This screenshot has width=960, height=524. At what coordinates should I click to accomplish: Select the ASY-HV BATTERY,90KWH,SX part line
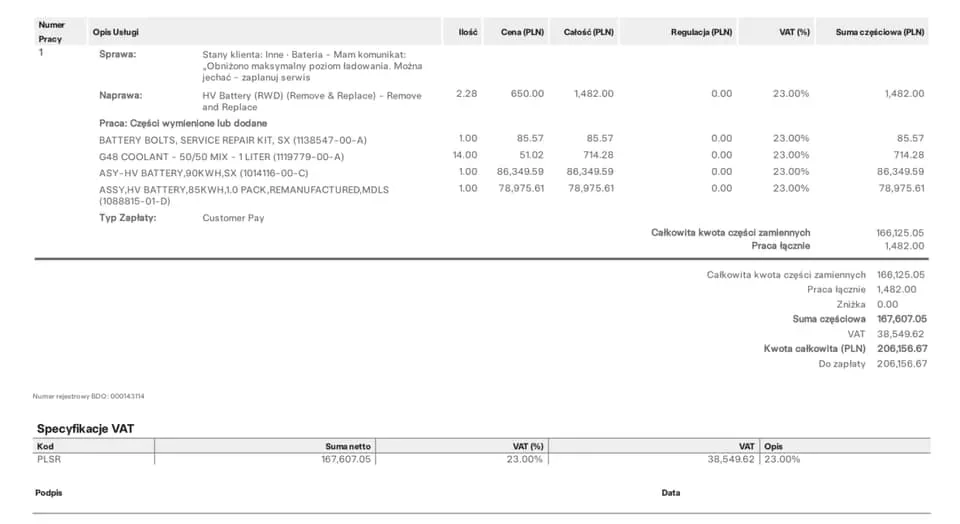203,172
